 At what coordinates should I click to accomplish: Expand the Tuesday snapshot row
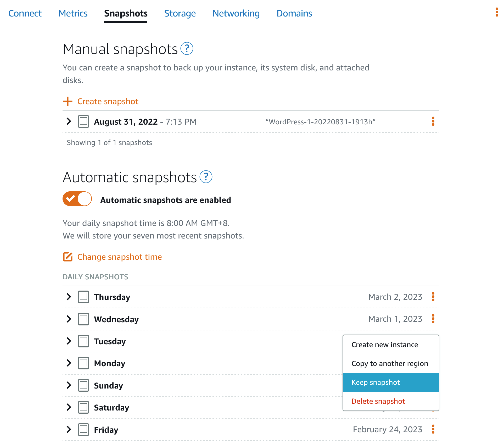click(x=69, y=341)
